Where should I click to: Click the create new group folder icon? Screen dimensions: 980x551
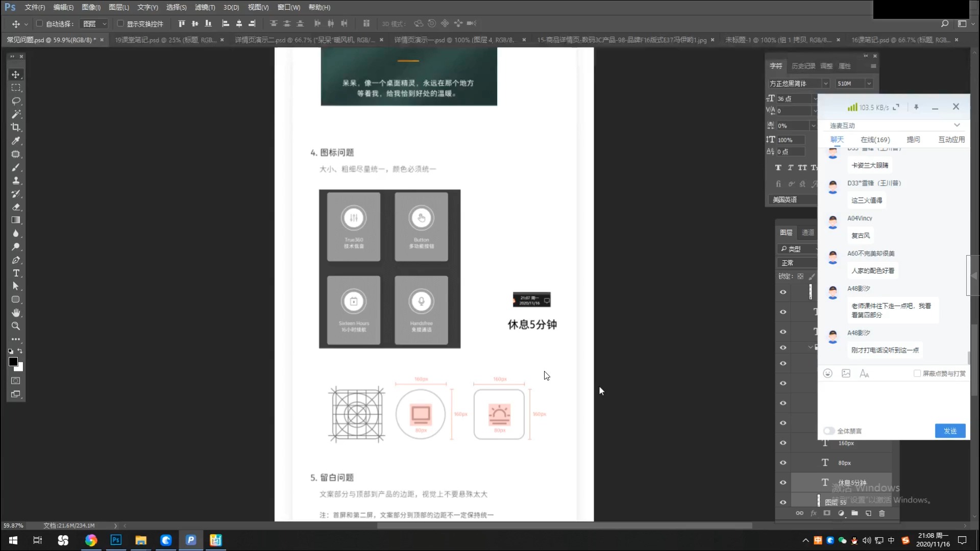tap(854, 513)
